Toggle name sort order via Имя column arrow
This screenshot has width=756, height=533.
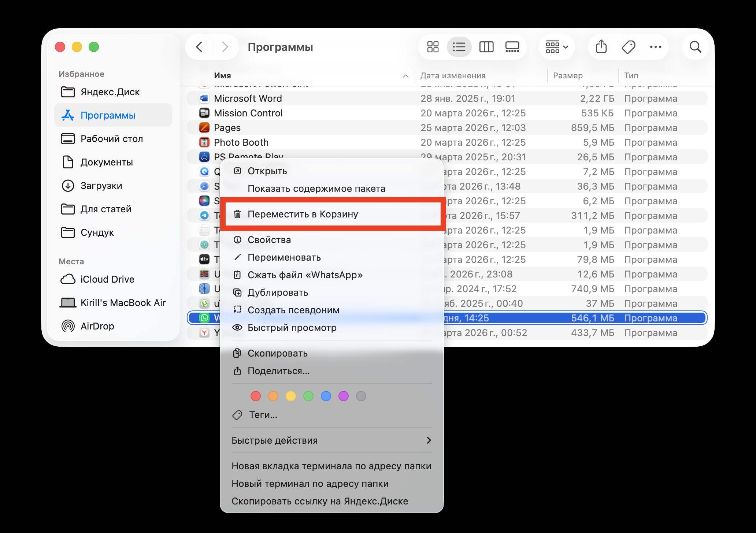(x=405, y=76)
